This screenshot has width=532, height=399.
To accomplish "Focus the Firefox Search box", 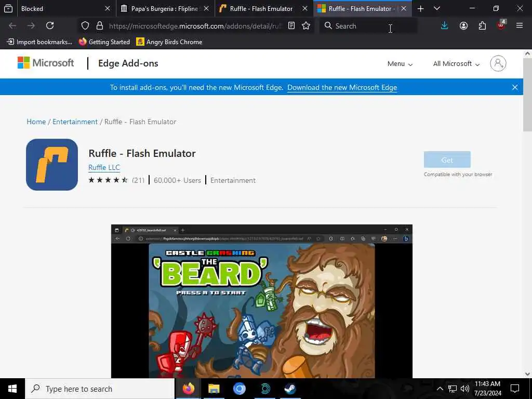I will coord(368,26).
